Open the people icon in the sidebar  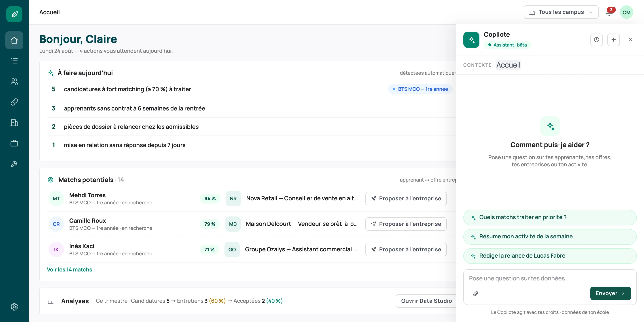tap(14, 81)
